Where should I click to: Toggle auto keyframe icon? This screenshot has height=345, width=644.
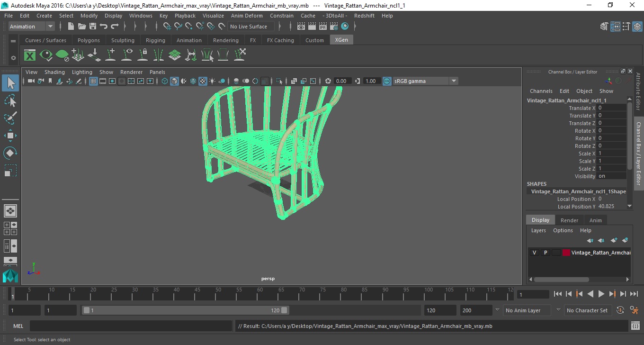tap(620, 310)
